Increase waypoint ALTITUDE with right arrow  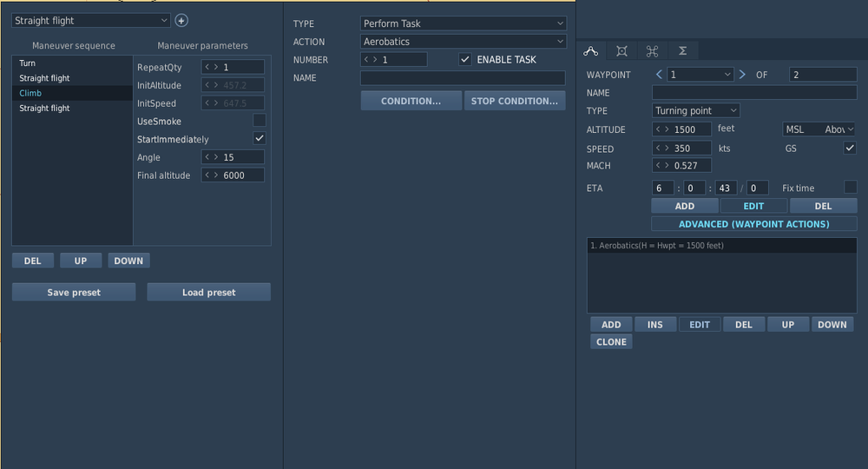coord(667,129)
